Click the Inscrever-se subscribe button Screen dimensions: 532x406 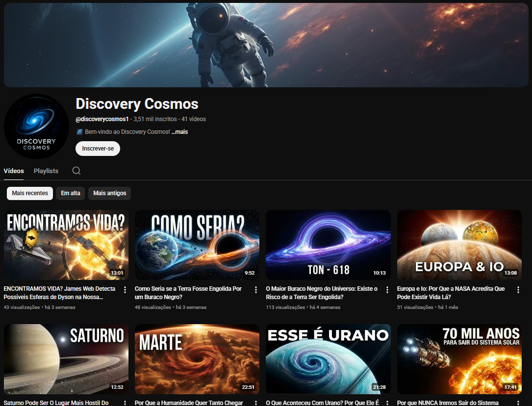(x=98, y=149)
